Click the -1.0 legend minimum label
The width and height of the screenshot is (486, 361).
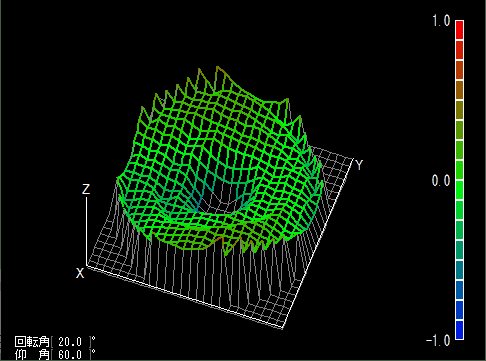click(438, 341)
